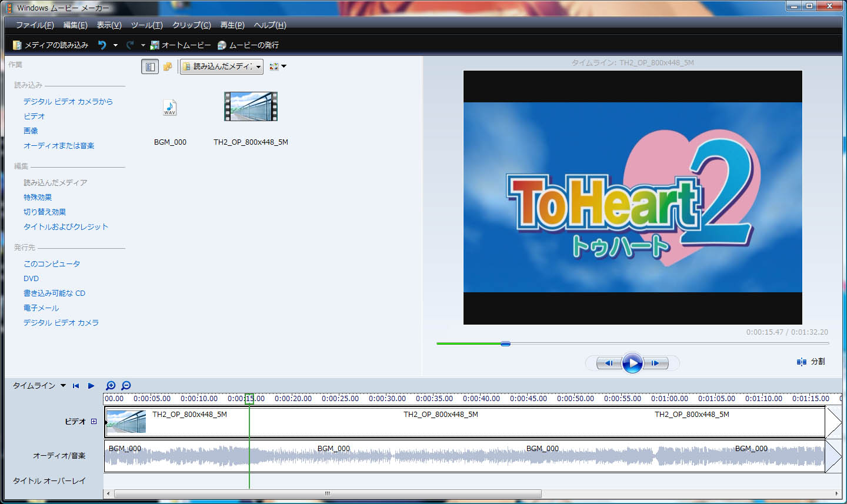Click the 0:00:15.47 / 0:01:32.20 time readout
This screenshot has height=504, width=847.
click(x=787, y=332)
